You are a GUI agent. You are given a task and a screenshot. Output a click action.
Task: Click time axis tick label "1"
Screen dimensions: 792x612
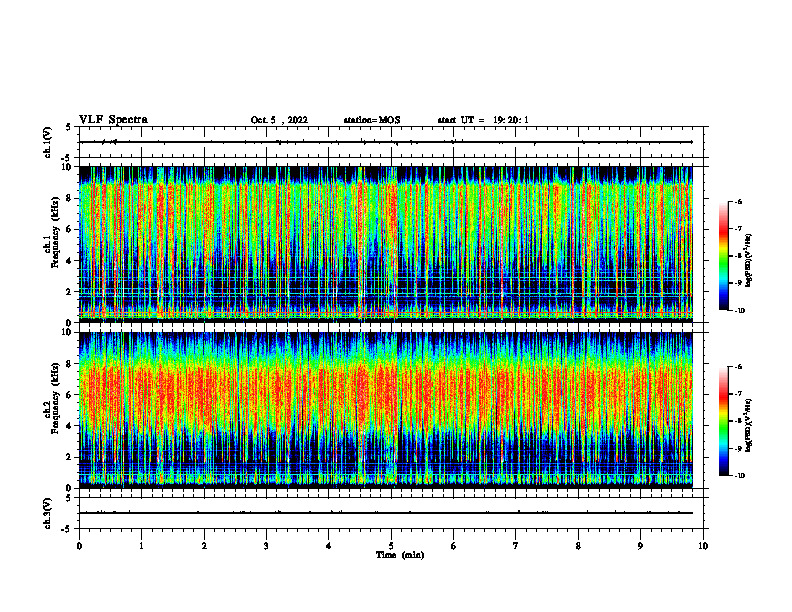tap(141, 546)
